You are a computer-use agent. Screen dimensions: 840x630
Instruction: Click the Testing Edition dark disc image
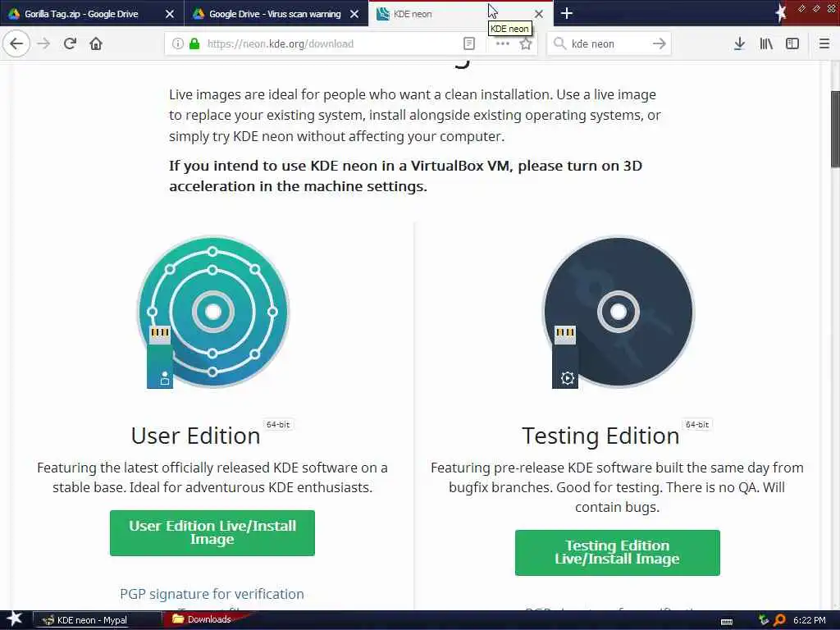point(618,312)
